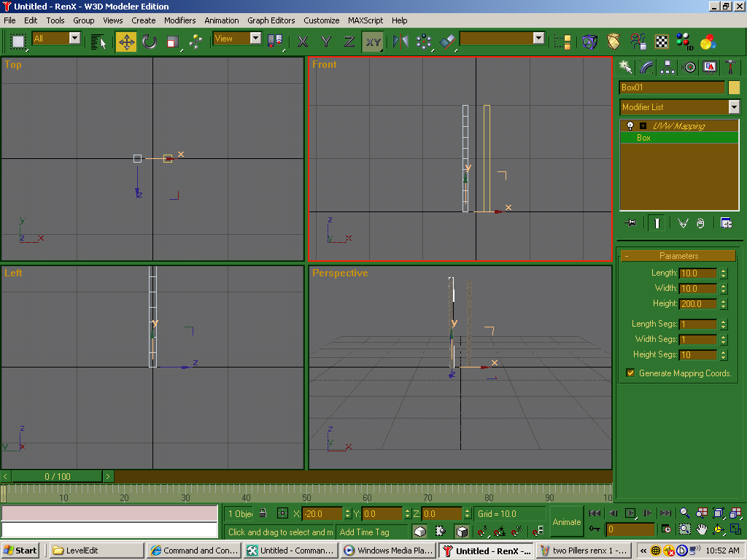Click the Height value input field
Screen dimensions: 747x560
click(698, 304)
